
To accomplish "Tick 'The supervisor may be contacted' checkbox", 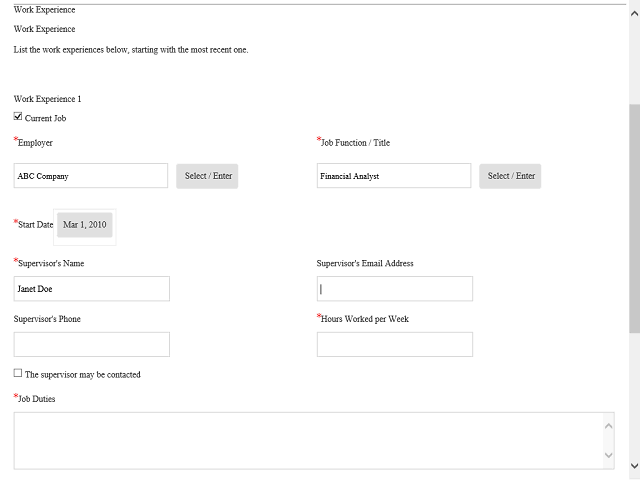I will point(18,373).
